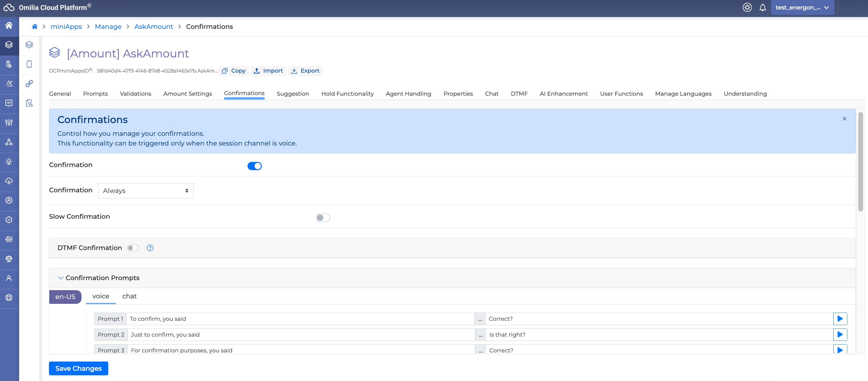Click the scales icon in left sidebar
The height and width of the screenshot is (381, 868).
[x=9, y=259]
